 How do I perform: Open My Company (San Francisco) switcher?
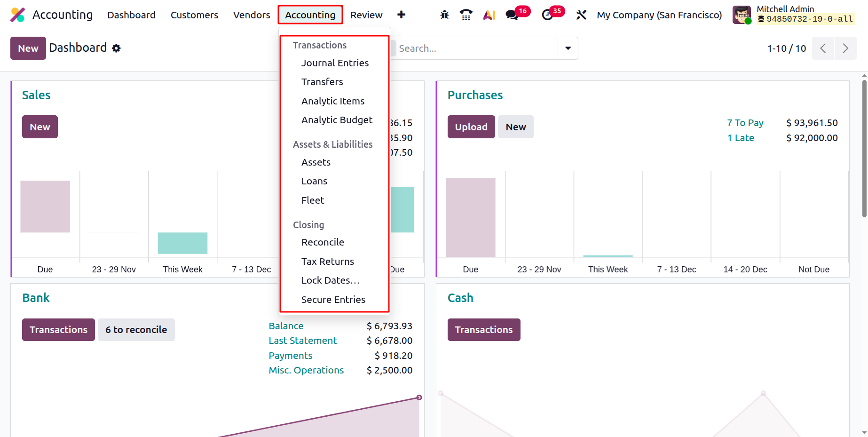point(659,15)
